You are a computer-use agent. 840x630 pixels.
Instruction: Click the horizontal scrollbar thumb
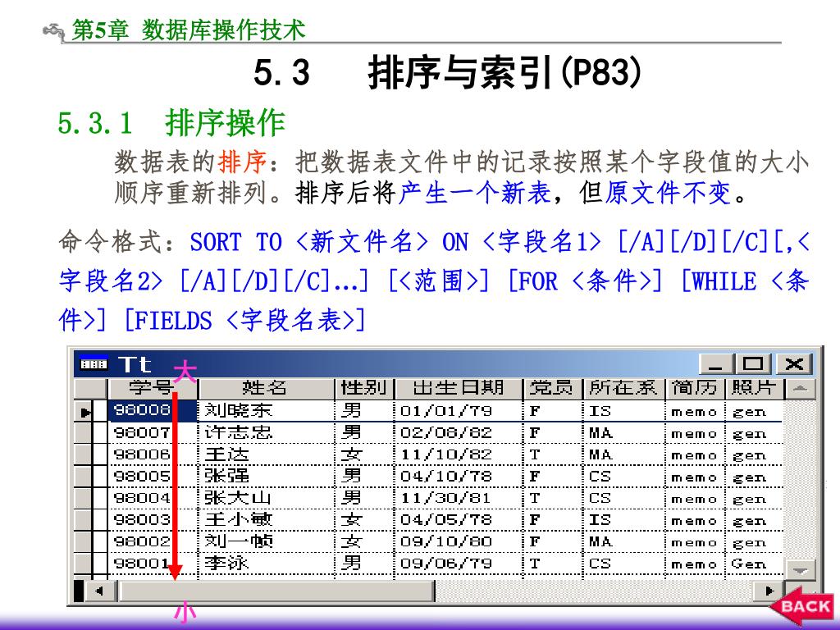277,591
